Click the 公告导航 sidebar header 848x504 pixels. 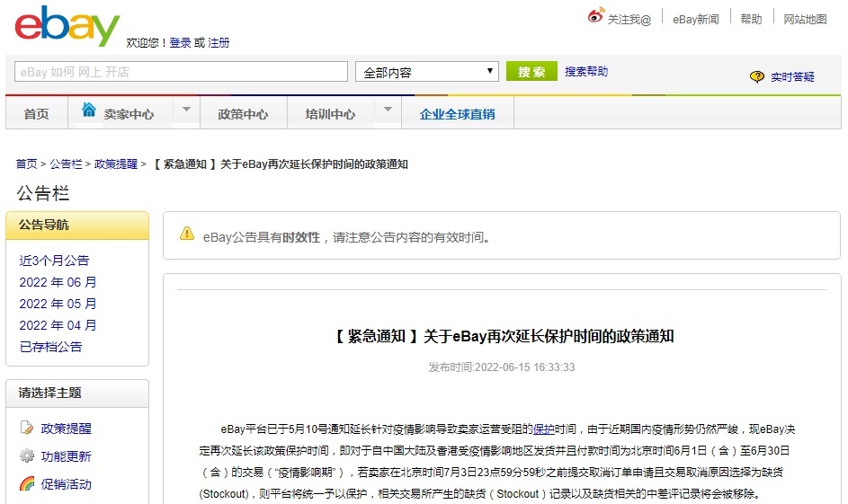[x=77, y=225]
